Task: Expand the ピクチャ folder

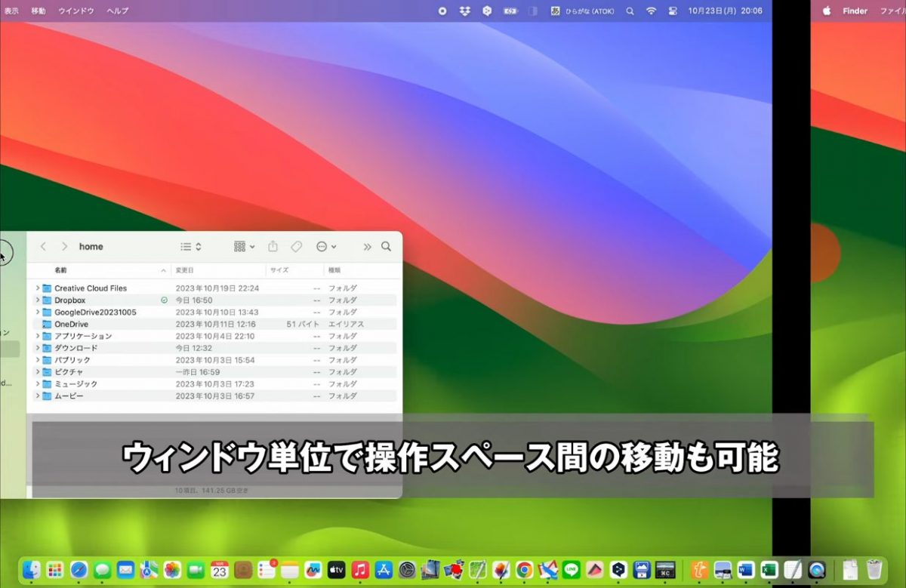Action: [x=38, y=372]
